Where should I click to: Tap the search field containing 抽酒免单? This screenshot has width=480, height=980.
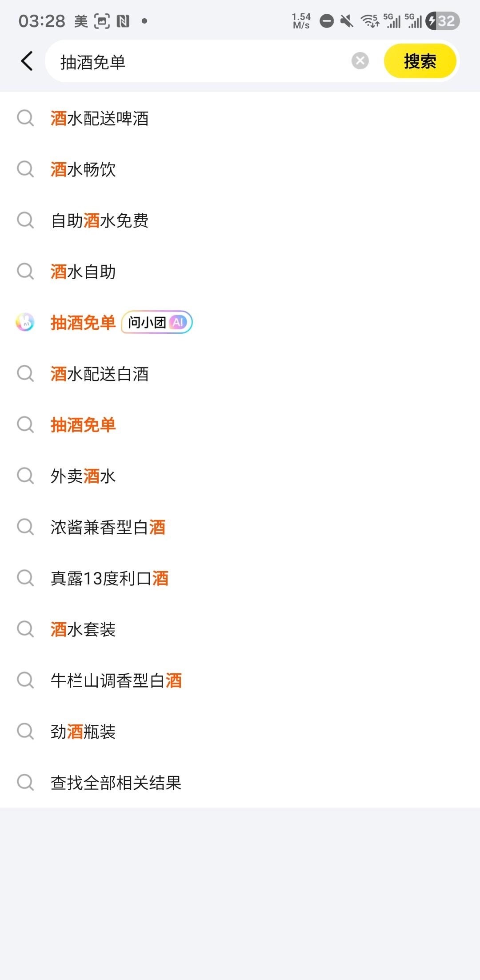200,62
